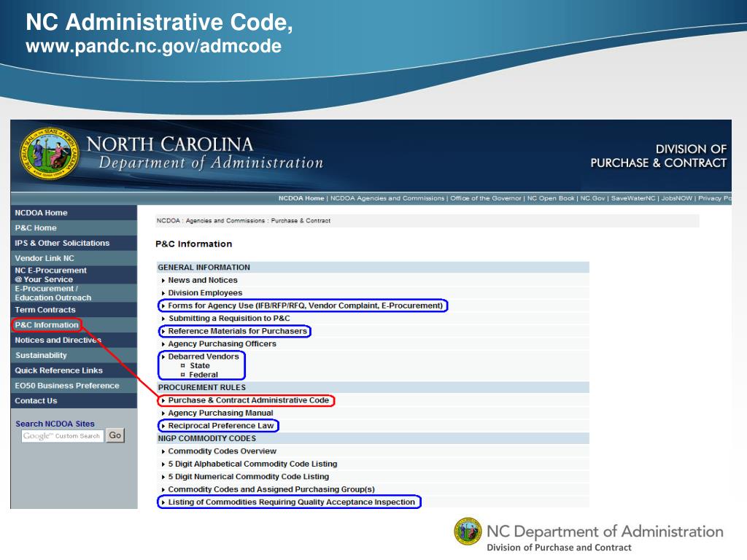The height and width of the screenshot is (560, 747).
Task: Open 5 Digit Alphabetical Commodity Code Listing
Action: coord(252,464)
